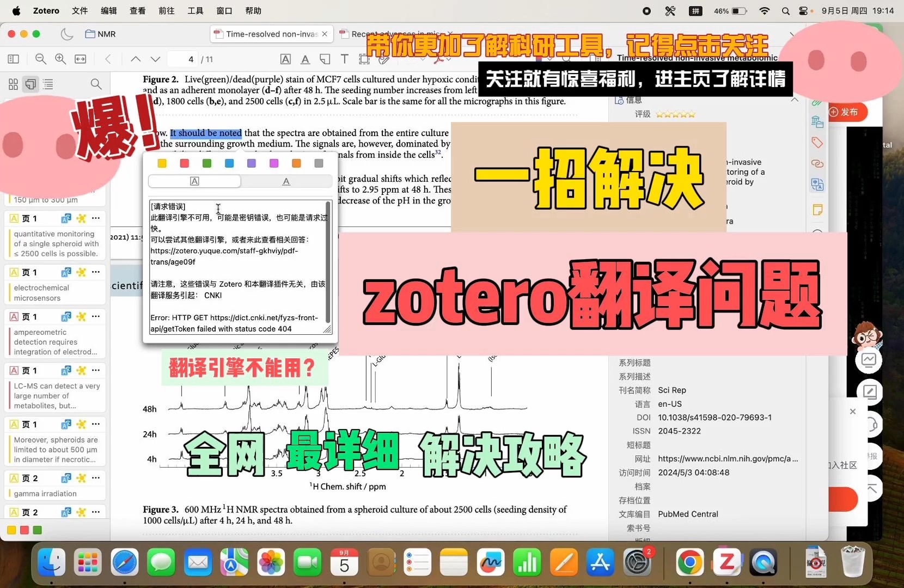Select the area selection annotation tool
Image resolution: width=904 pixels, height=588 pixels.
(x=364, y=59)
